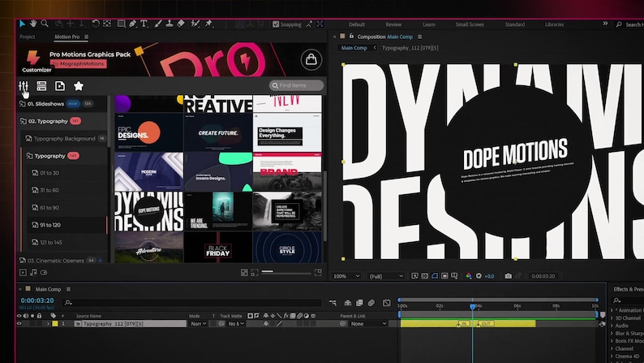This screenshot has height=363, width=644.
Task: Select the Roto Brush tool
Action: pos(195,24)
